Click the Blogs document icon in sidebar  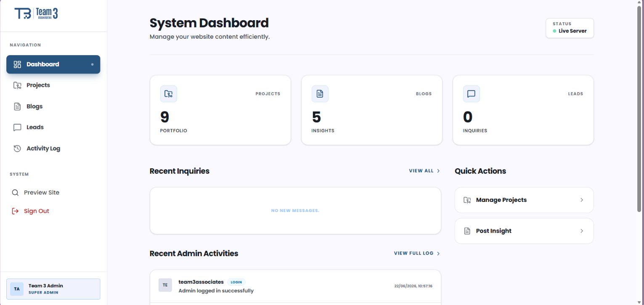[17, 106]
